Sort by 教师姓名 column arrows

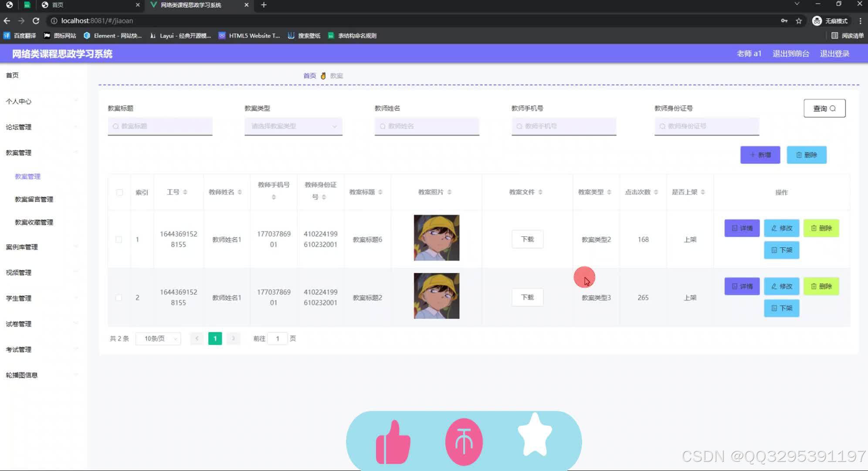point(240,192)
